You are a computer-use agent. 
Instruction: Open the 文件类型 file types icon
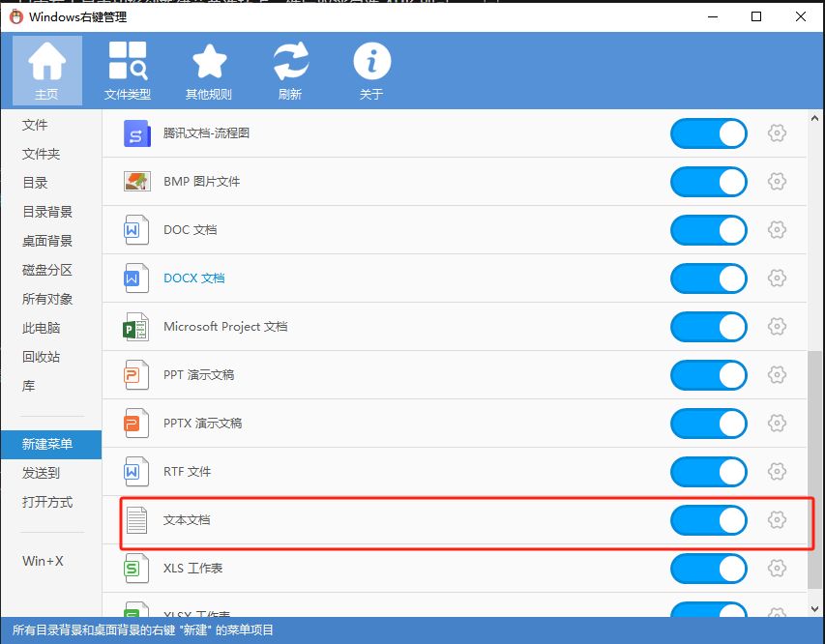point(128,71)
